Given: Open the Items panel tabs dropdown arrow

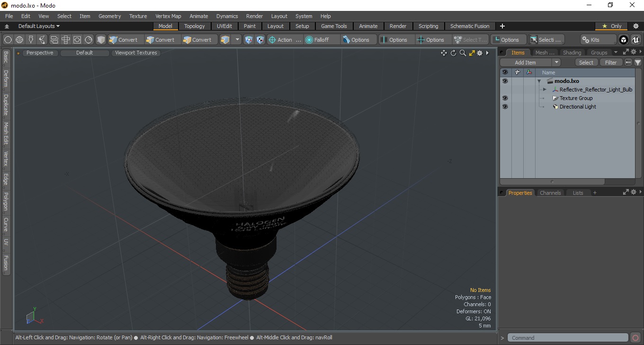Looking at the screenshot, I should click(616, 53).
